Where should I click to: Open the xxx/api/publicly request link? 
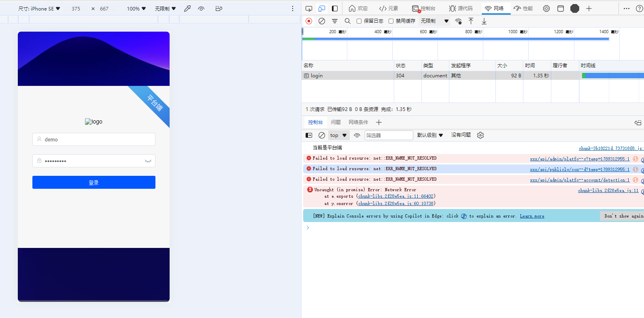[x=580, y=169]
